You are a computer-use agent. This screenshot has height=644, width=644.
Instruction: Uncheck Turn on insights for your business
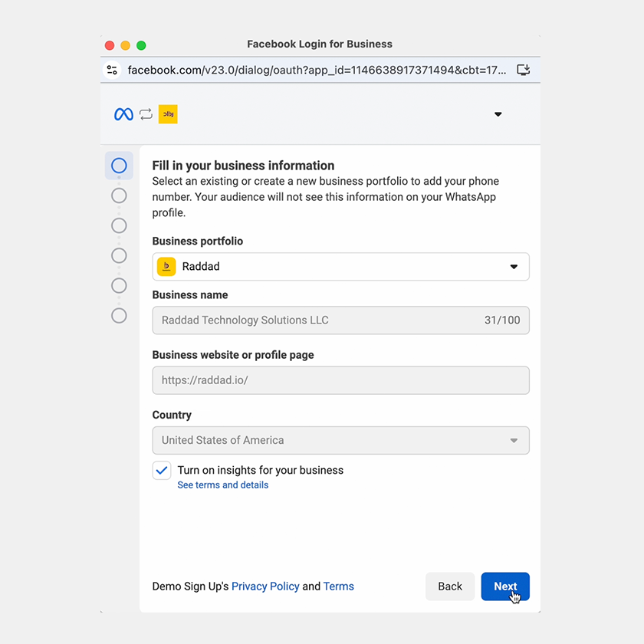pos(162,471)
